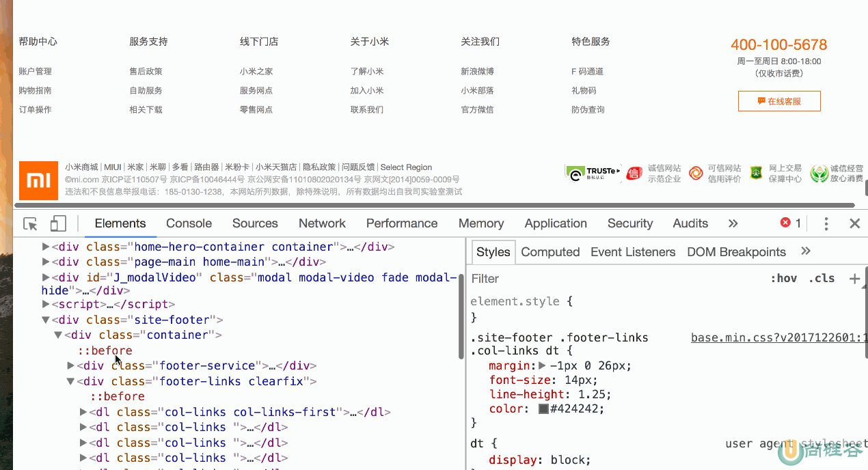Screen dimensions: 868x470
Task: Expand the page-main home-main div
Action: click(x=46, y=262)
